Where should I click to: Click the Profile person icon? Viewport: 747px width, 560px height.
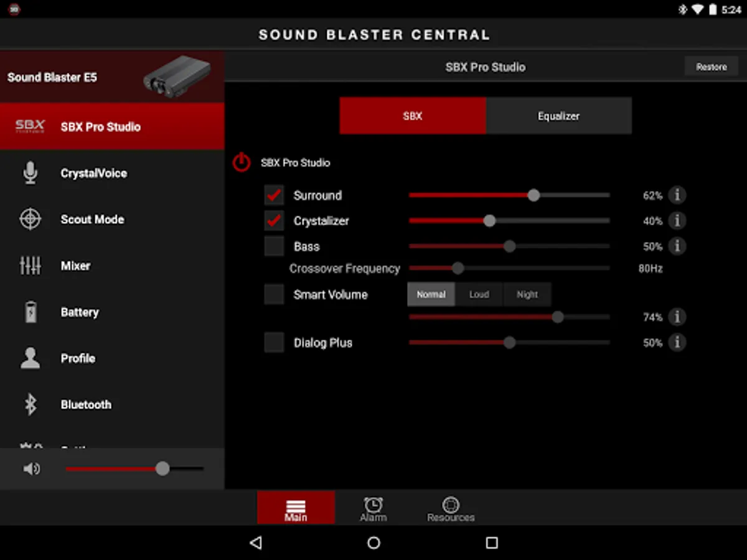(30, 358)
